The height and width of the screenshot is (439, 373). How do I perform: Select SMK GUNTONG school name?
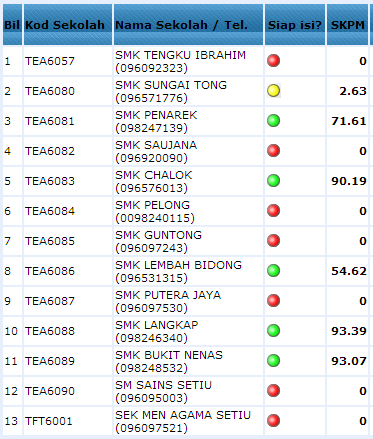(x=159, y=235)
